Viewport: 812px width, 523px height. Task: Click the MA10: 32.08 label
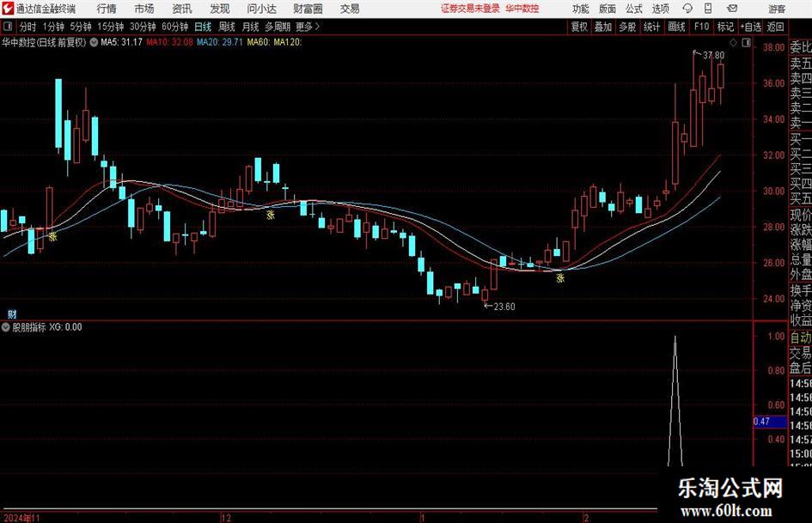tap(169, 42)
